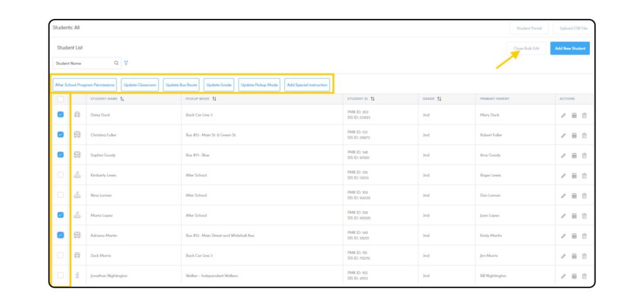The image size is (644, 308).
Task: Click the magnifier icon in Student Name search
Action: tap(116, 63)
